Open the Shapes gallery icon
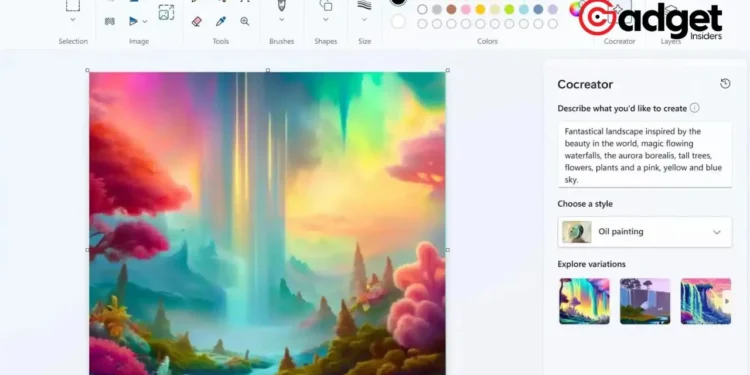Screen dimensions: 750x375 pos(326,5)
